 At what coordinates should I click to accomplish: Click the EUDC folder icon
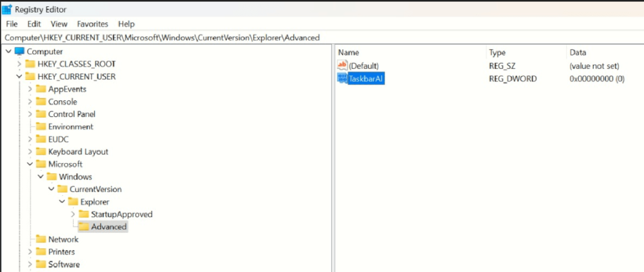(41, 139)
